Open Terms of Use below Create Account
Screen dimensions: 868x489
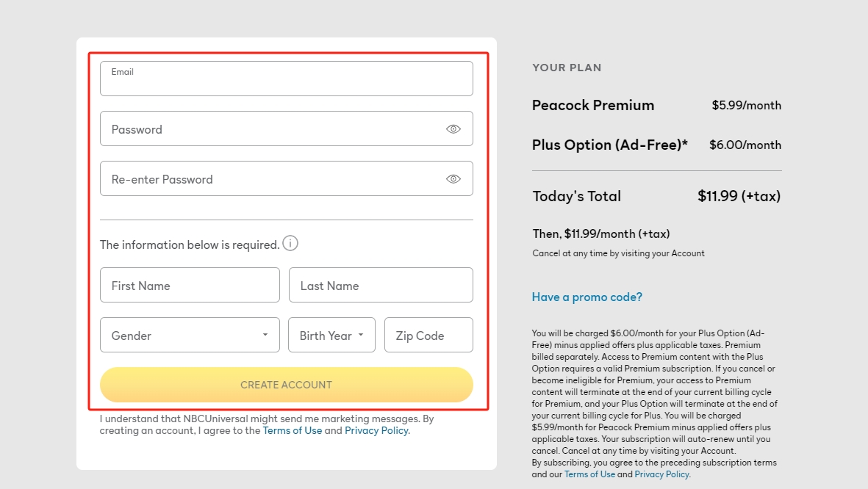[293, 431]
